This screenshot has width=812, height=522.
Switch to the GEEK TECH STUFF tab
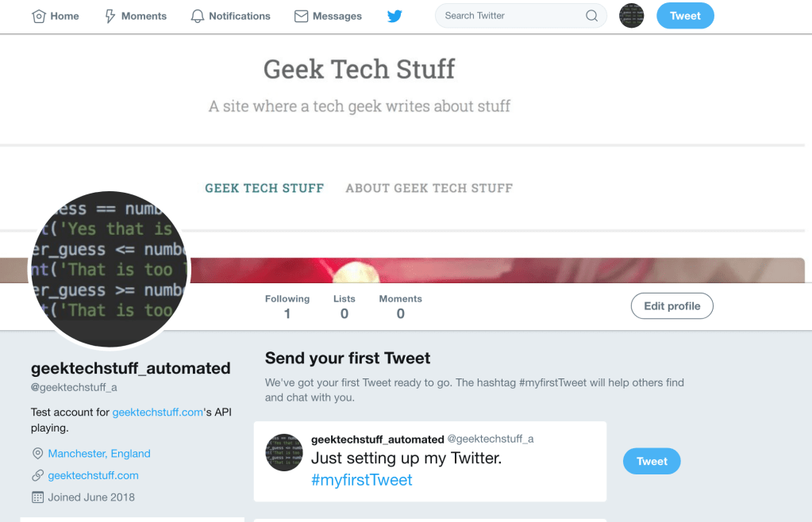(264, 188)
